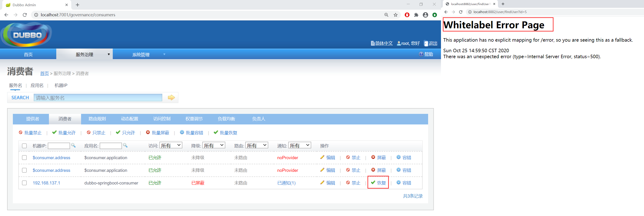Viewport: 644px width, 216px height.
Task: Go forward in localhost:8882 window
Action: click(453, 12)
